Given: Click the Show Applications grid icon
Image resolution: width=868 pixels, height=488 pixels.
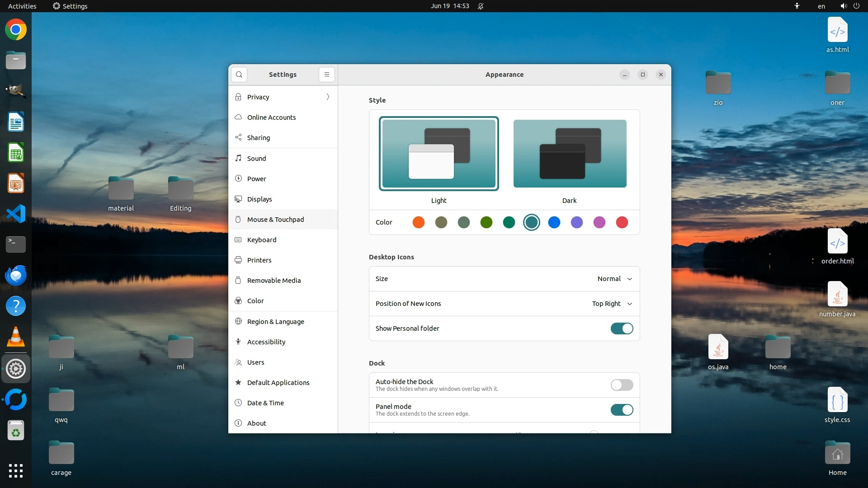Looking at the screenshot, I should (16, 470).
